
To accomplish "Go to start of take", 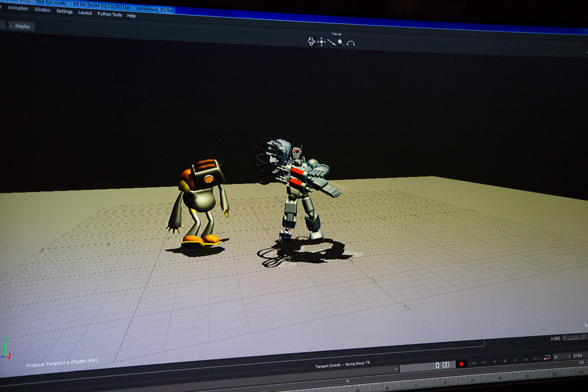I will [x=473, y=363].
